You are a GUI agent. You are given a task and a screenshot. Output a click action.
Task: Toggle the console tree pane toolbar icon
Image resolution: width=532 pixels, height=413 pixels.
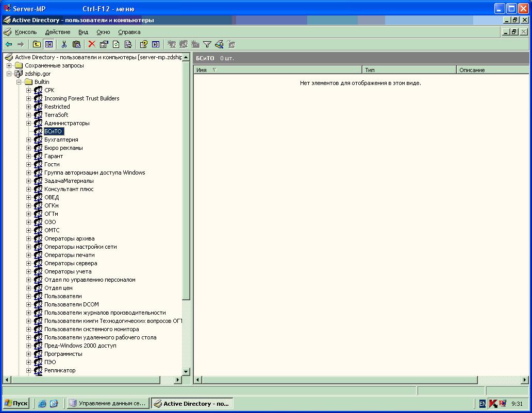point(49,44)
